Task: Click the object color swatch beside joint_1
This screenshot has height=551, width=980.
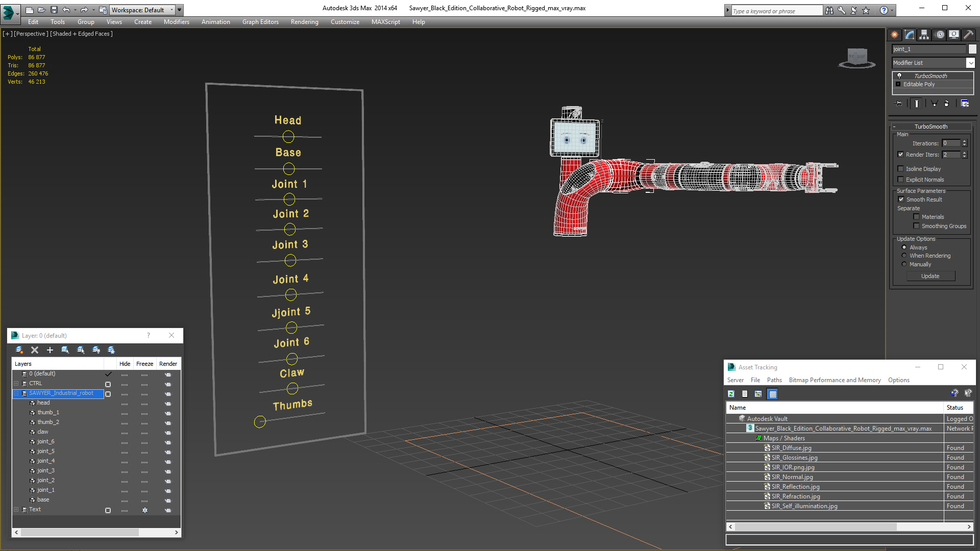Action: click(x=972, y=49)
